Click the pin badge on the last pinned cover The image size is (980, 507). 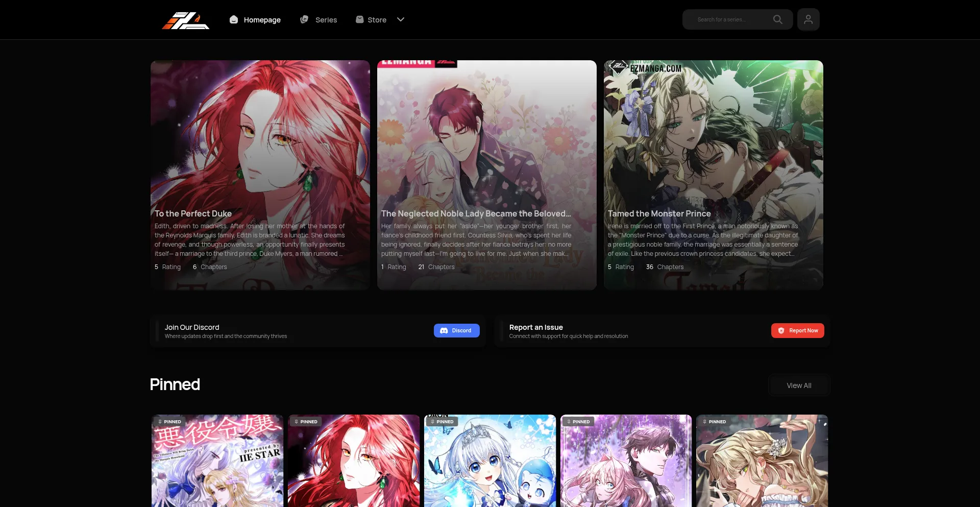point(714,422)
